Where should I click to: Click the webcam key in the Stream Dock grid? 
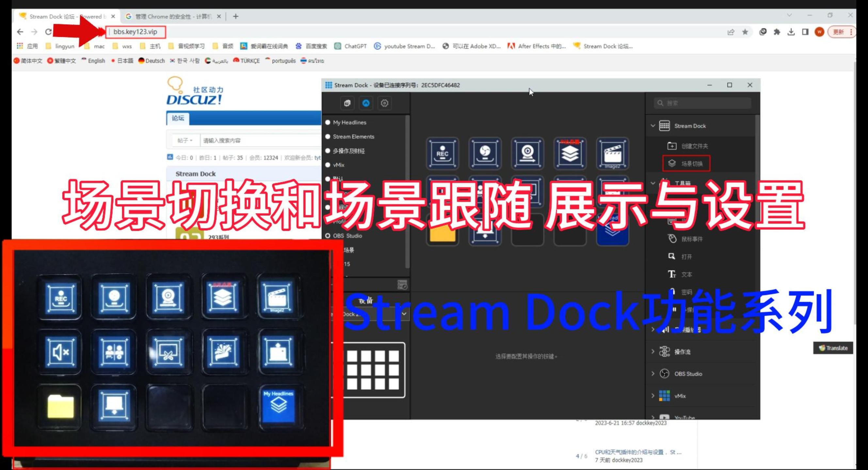coord(527,153)
